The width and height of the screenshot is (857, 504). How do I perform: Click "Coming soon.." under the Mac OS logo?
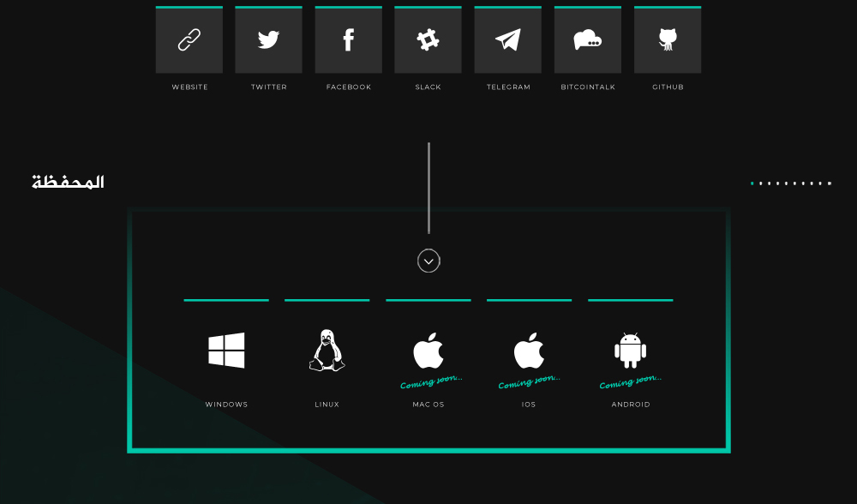[431, 381]
